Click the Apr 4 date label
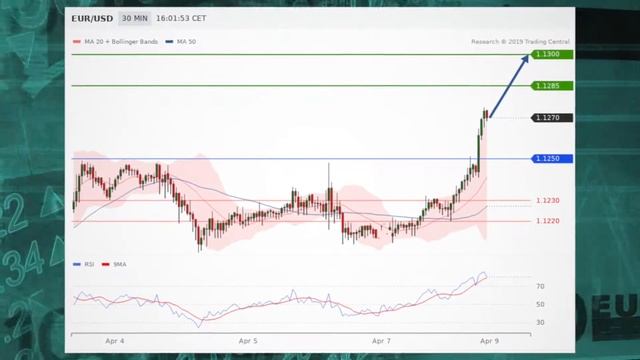640x360 pixels. pyautogui.click(x=115, y=341)
